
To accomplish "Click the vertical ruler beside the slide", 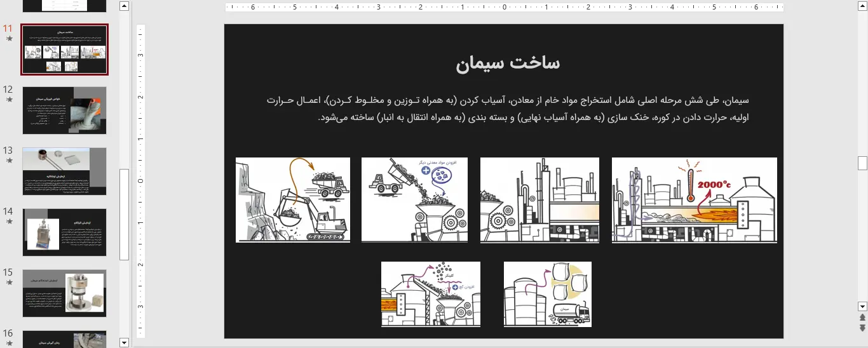I will tap(141, 181).
